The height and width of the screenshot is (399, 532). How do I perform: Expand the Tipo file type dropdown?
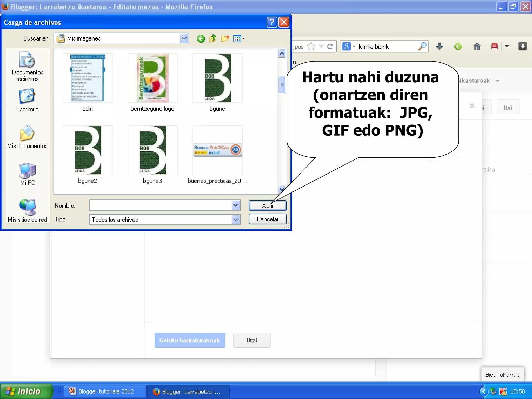[236, 220]
